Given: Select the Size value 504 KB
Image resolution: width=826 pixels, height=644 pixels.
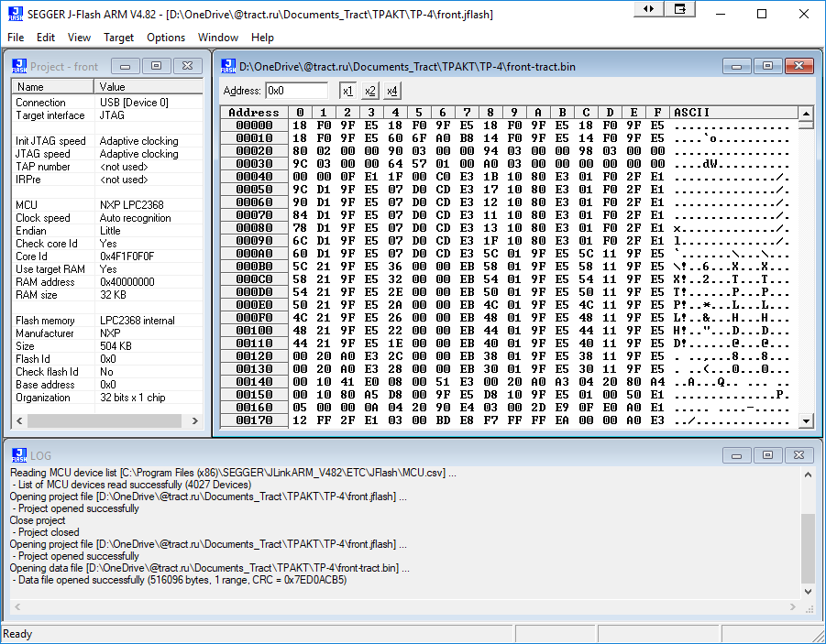Looking at the screenshot, I should pyautogui.click(x=116, y=346).
